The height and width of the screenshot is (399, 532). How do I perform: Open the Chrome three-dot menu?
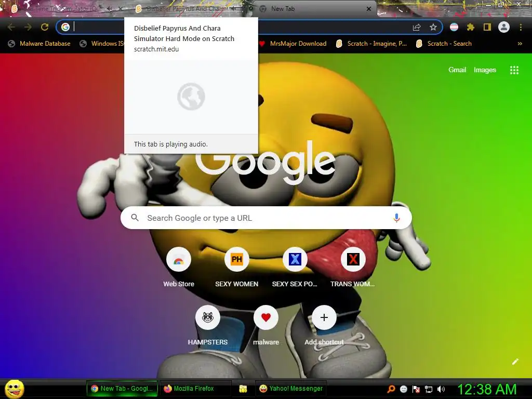pos(521,27)
